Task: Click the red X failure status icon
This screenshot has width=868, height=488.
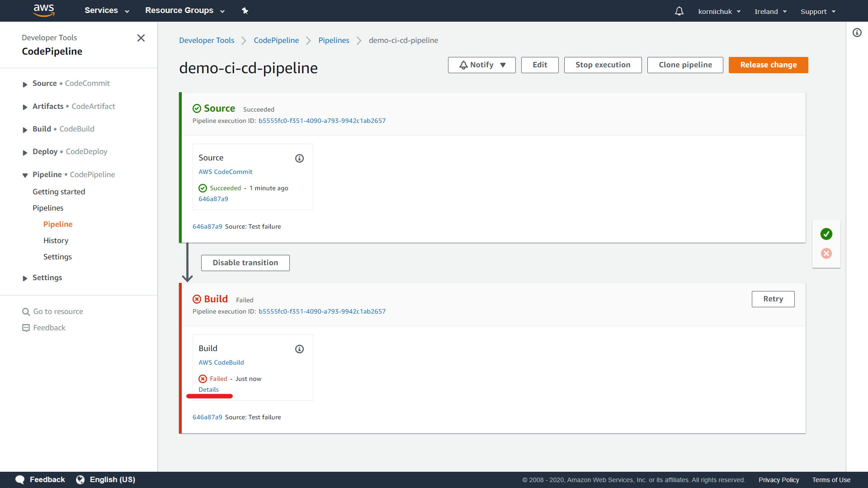Action: pos(827,253)
